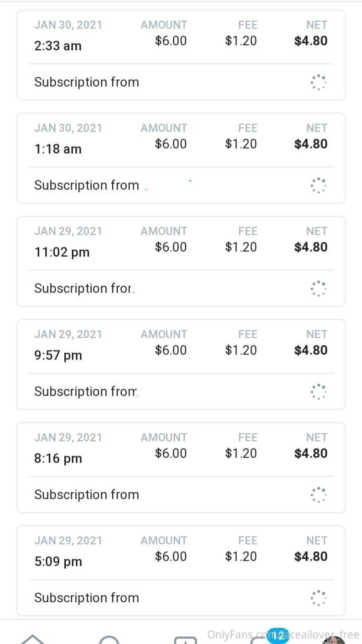Select the Jan 29 11:02 pm transaction time
The image size is (362, 644).
(62, 252)
